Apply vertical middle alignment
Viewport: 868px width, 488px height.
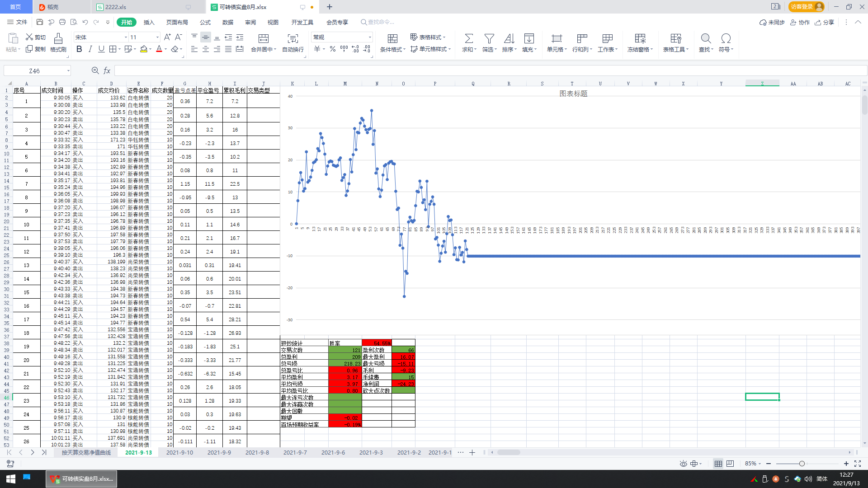[206, 37]
